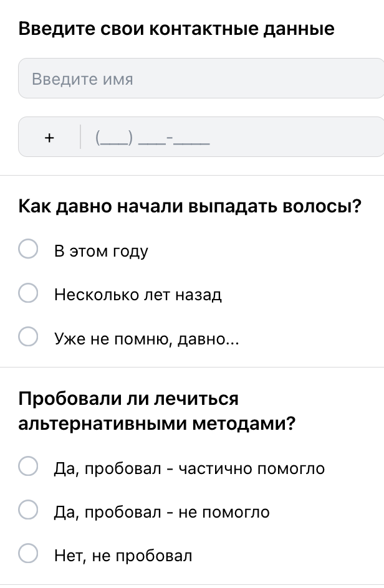
Task: Click the 'Уже не помню, давно...' label text
Action: coord(146,338)
